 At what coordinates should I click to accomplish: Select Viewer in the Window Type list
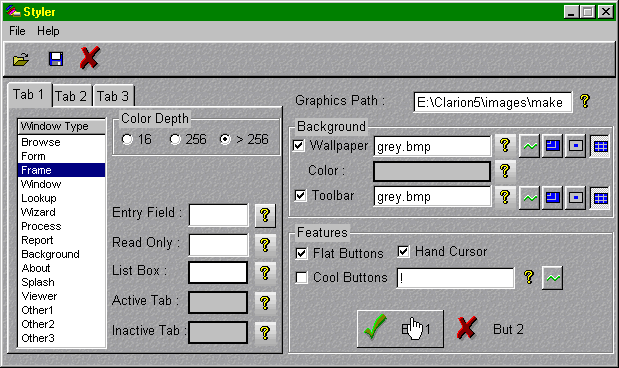pos(62,296)
